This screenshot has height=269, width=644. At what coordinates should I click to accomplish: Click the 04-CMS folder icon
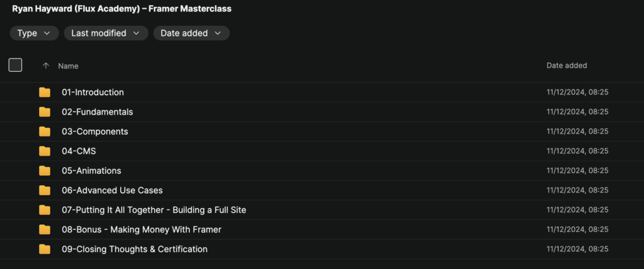[45, 151]
